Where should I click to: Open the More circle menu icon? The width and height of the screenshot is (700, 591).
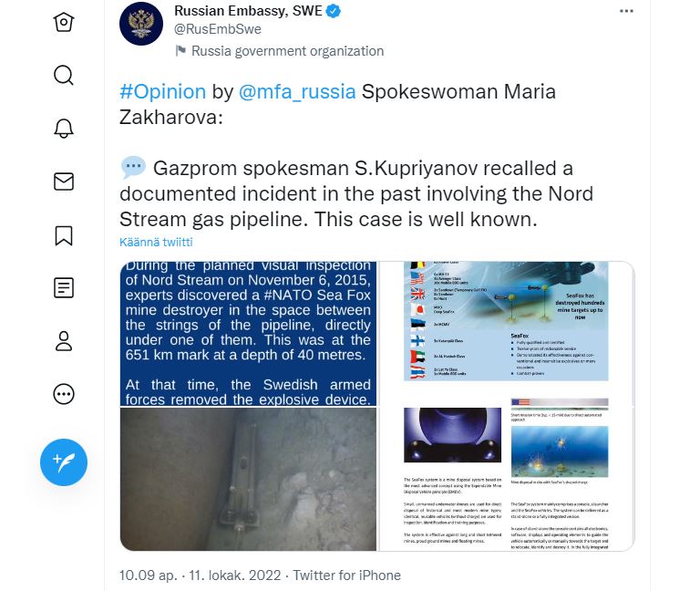click(x=64, y=394)
